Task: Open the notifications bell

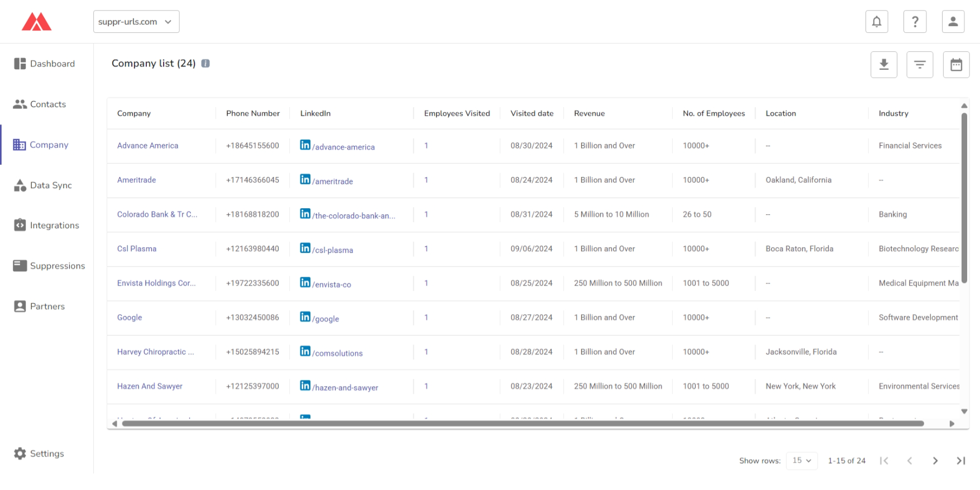Action: (x=877, y=22)
